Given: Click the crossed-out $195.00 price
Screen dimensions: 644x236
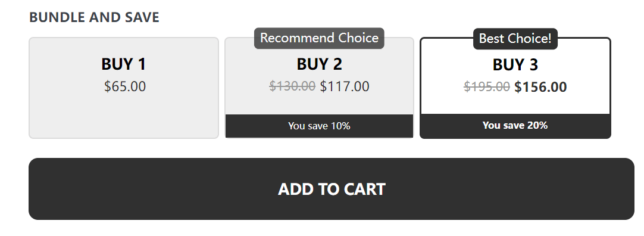Looking at the screenshot, I should (487, 87).
